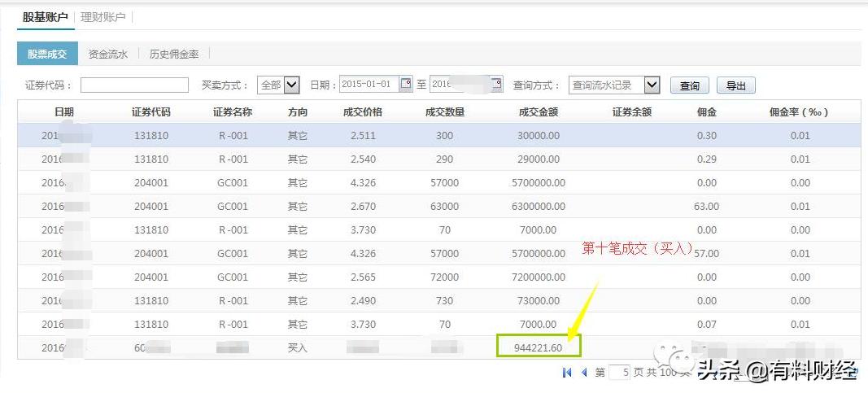Click the 成交数量 column header
This screenshot has width=868, height=393.
click(x=444, y=111)
